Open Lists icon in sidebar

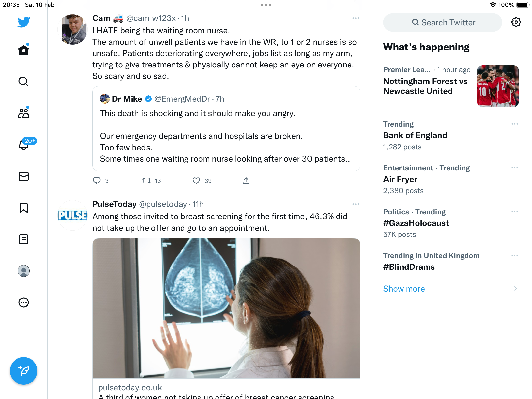coord(24,239)
